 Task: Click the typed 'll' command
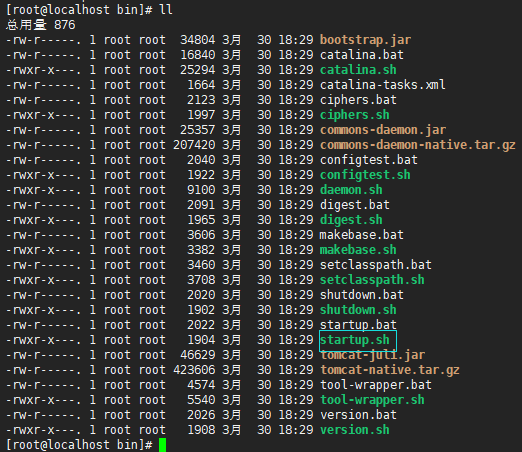166,10
